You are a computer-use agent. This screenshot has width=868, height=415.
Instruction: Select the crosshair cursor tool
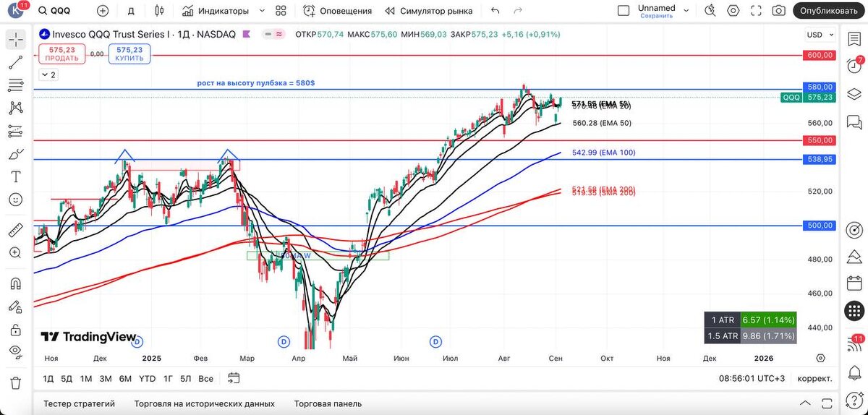coord(15,40)
